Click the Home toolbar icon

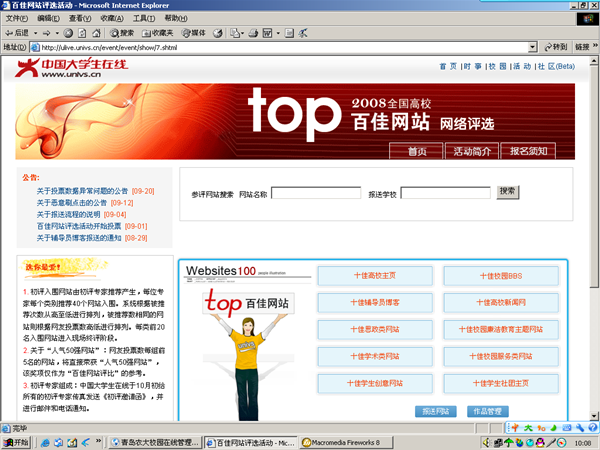point(96,33)
